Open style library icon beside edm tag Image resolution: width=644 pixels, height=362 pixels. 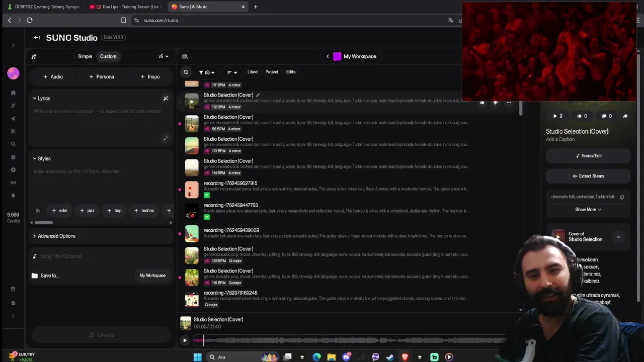tap(38, 211)
